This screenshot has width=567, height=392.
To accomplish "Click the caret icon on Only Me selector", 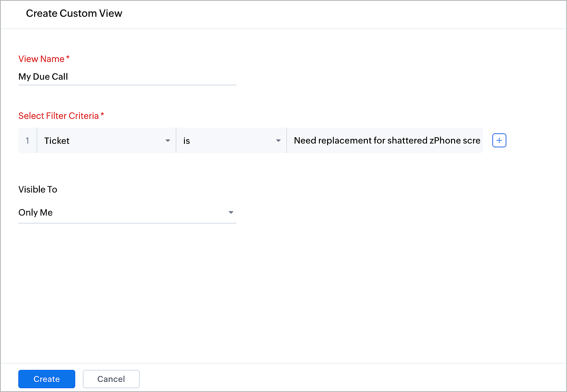I will (231, 212).
